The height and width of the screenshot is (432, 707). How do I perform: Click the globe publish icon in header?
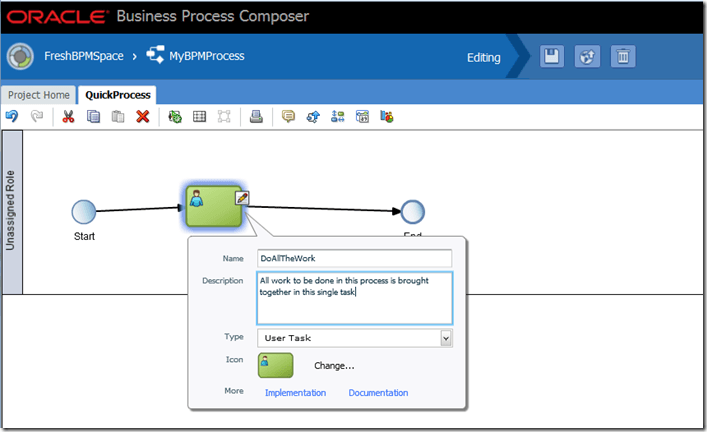pyautogui.click(x=587, y=56)
